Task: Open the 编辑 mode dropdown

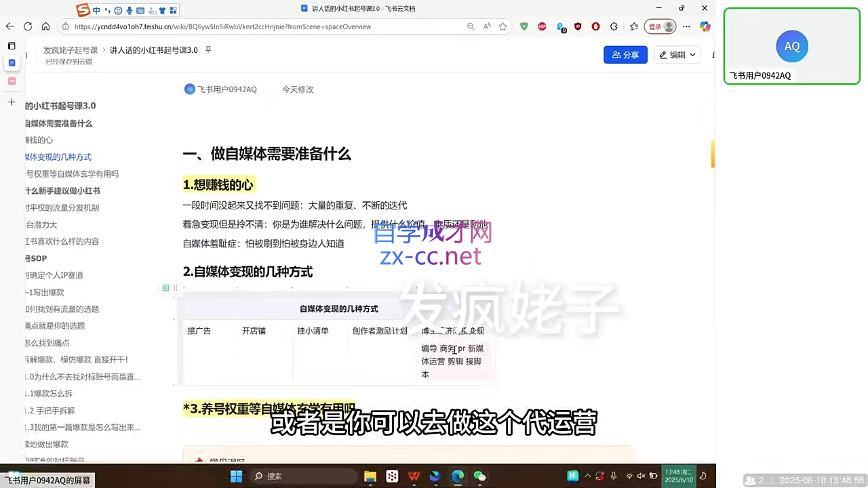Action: tap(677, 55)
